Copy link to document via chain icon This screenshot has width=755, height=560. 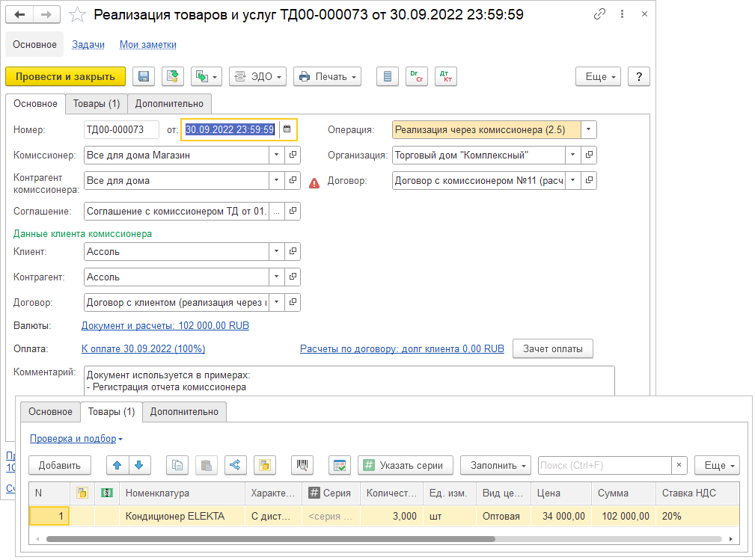tap(599, 14)
